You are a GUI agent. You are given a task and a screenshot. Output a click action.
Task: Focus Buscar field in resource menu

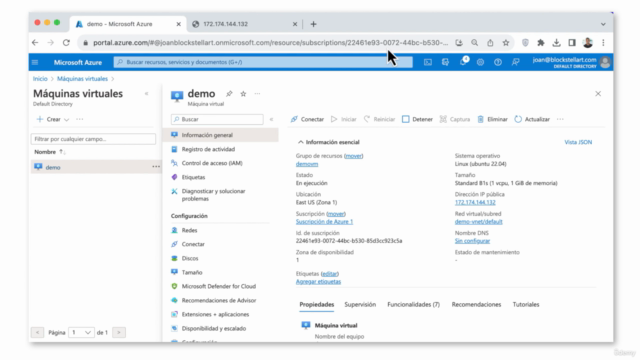click(x=217, y=119)
